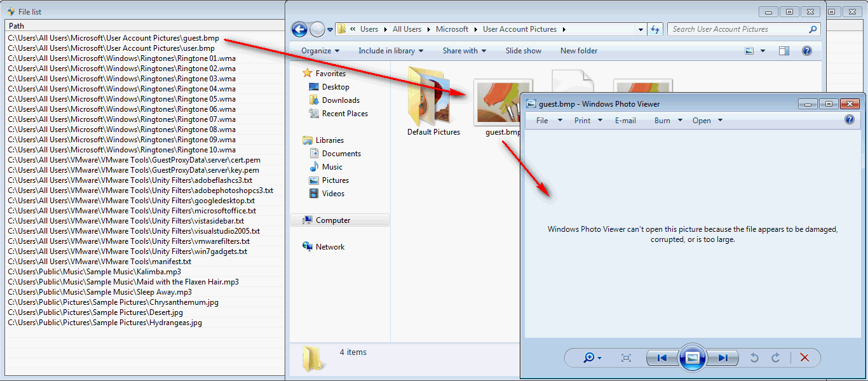Click Users in the address breadcrumb
This screenshot has height=381, width=868.
369,29
